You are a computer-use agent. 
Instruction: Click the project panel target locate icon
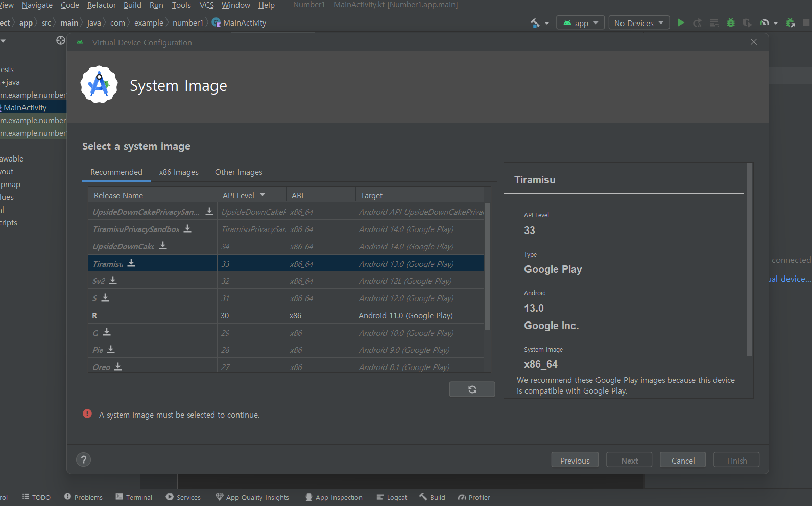coord(61,40)
